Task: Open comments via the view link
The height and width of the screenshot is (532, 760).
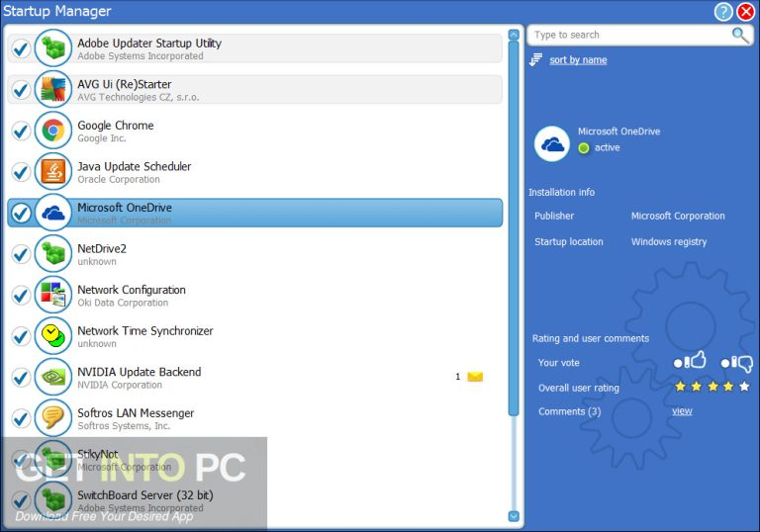Action: click(682, 411)
